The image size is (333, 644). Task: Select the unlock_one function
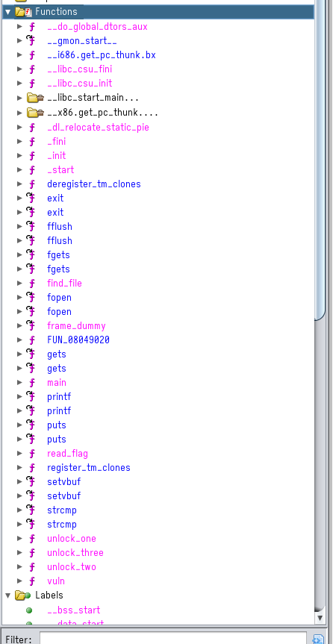tap(72, 539)
